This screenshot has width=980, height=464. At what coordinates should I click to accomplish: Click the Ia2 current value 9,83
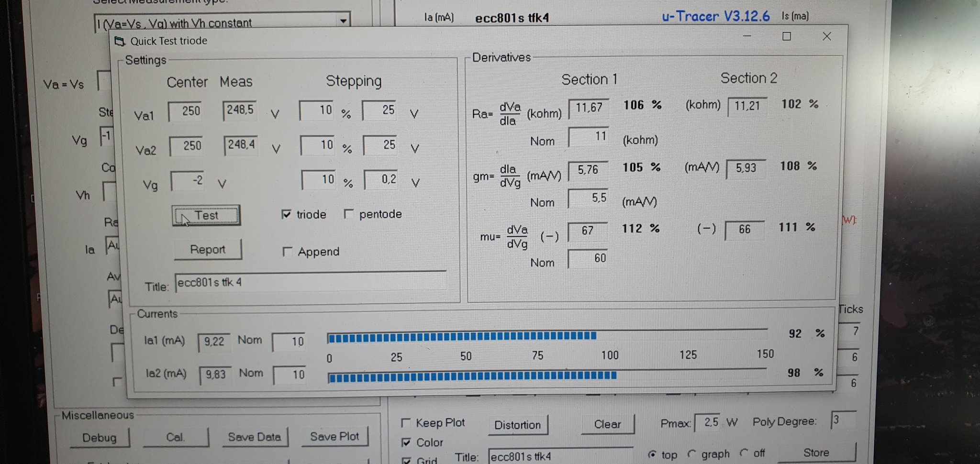tap(215, 375)
